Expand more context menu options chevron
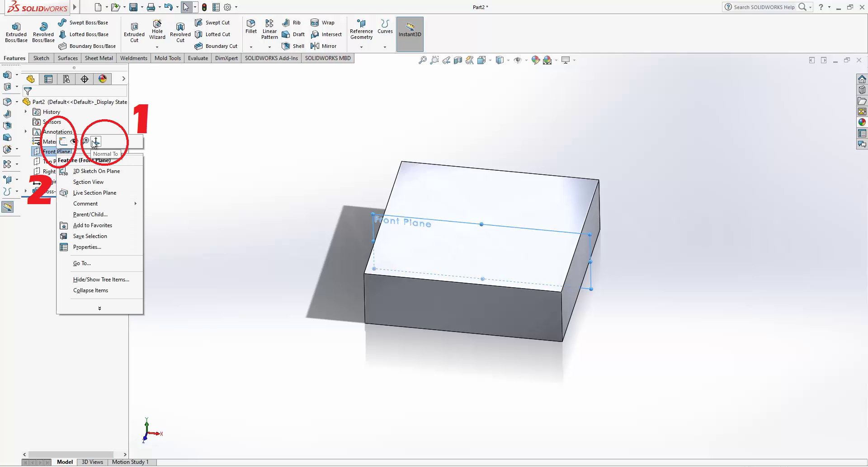 tap(99, 308)
